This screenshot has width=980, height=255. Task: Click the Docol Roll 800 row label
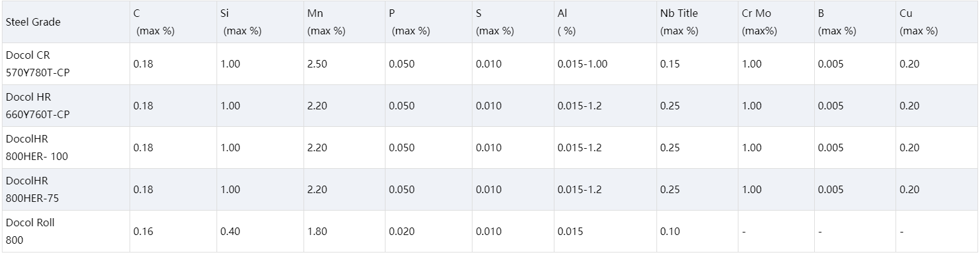click(x=29, y=231)
